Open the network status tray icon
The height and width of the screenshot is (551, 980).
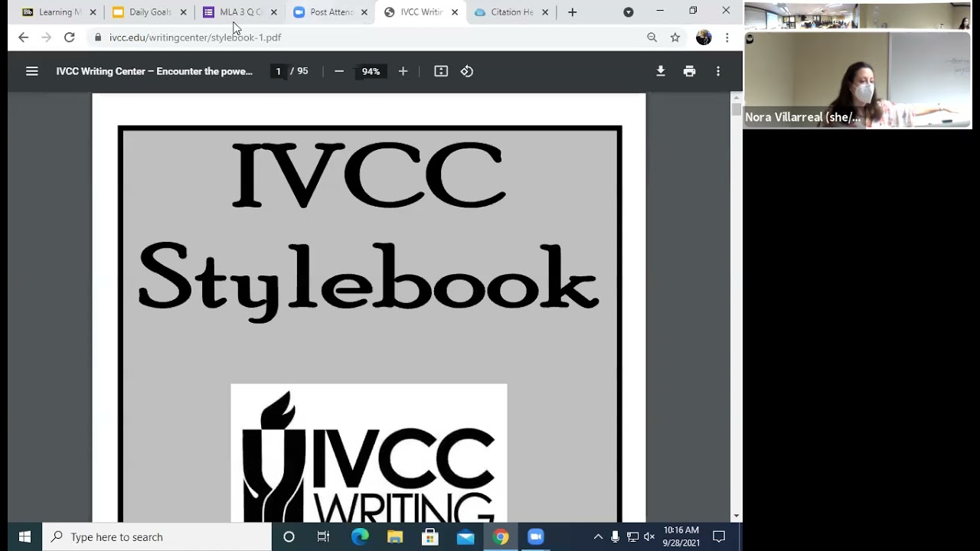coord(632,536)
